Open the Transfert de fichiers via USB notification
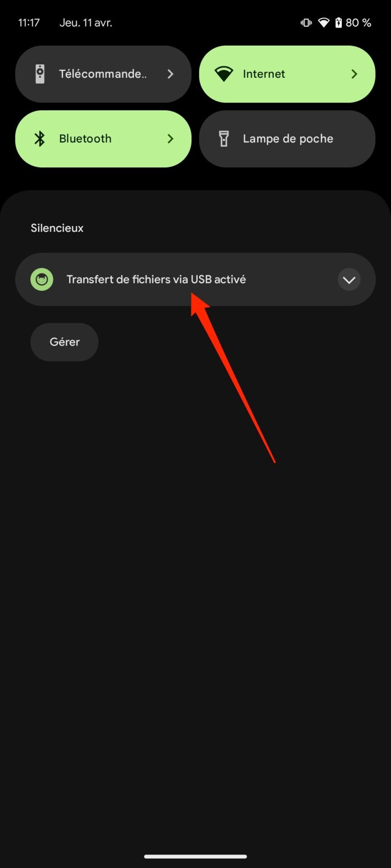Viewport: 391px width, 868px height. [x=195, y=279]
